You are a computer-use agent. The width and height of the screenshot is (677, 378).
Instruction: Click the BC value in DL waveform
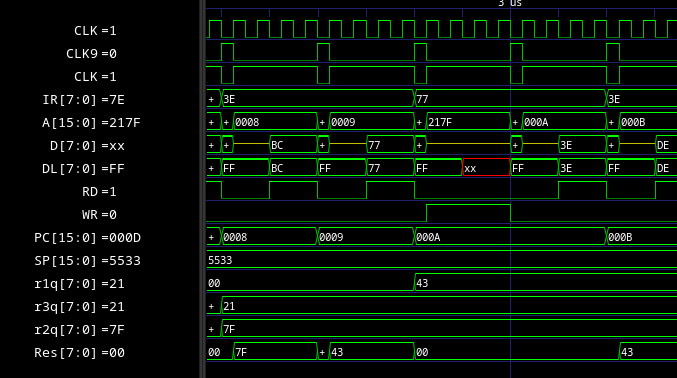[x=277, y=168]
